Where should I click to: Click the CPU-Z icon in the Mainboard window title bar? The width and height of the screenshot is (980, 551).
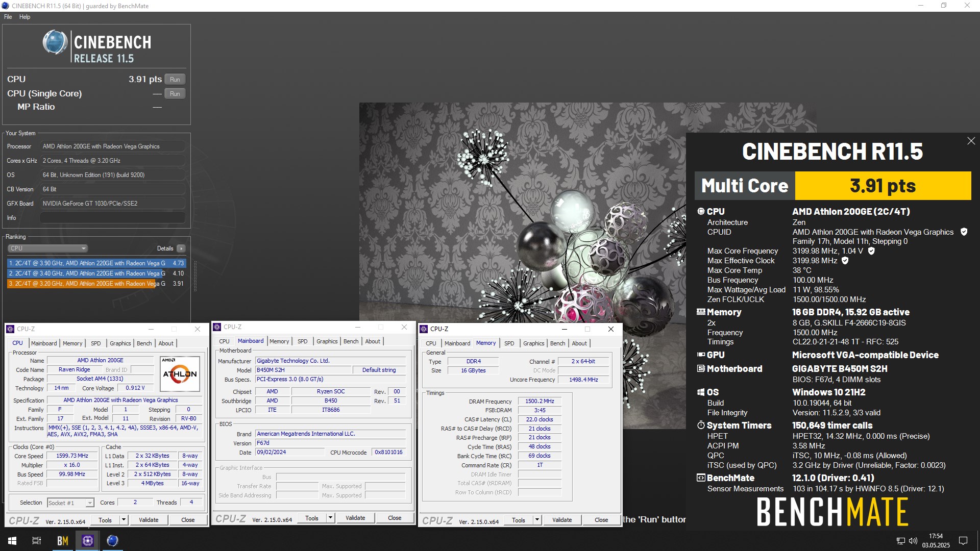217,327
